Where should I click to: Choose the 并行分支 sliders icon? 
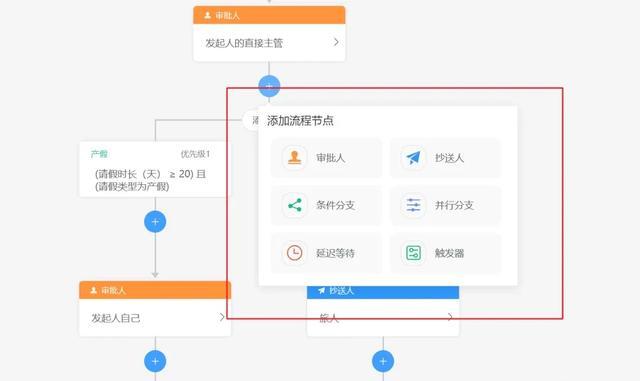coord(413,205)
